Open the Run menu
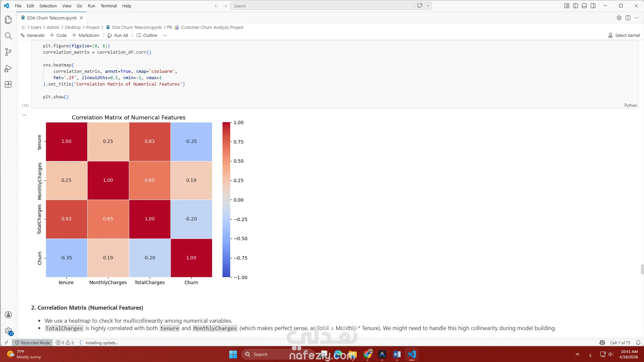Viewport: 644px width, 362px height. click(91, 6)
